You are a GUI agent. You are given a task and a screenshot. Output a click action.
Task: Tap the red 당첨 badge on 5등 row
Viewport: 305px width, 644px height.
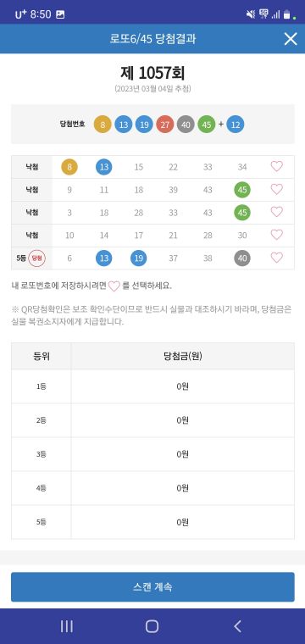pos(37,258)
